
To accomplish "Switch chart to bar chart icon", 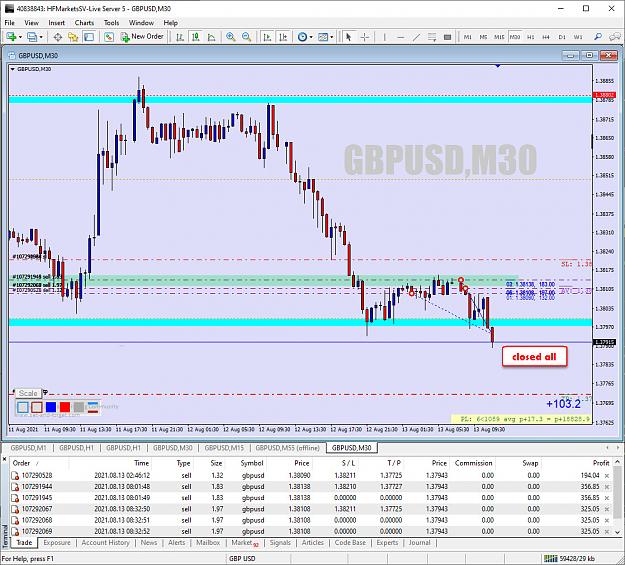I will (x=180, y=37).
